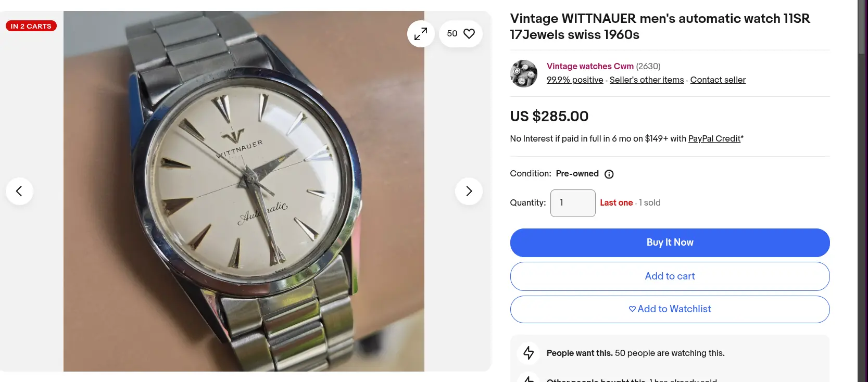Browse Seller's other items
Image resolution: width=868 pixels, height=382 pixels.
pos(646,80)
